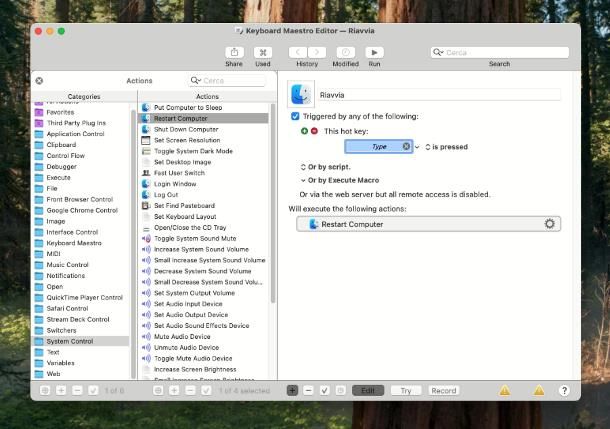This screenshot has height=429, width=610.
Task: Click the Record button
Action: tap(443, 390)
